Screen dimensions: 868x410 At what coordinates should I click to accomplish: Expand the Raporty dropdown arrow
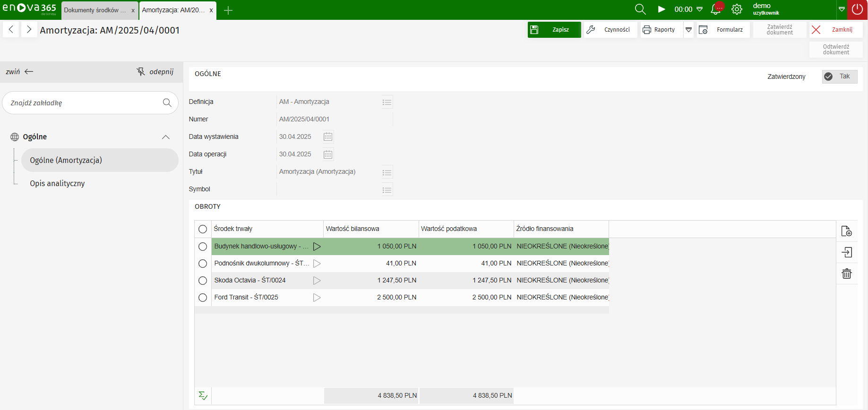coord(688,30)
